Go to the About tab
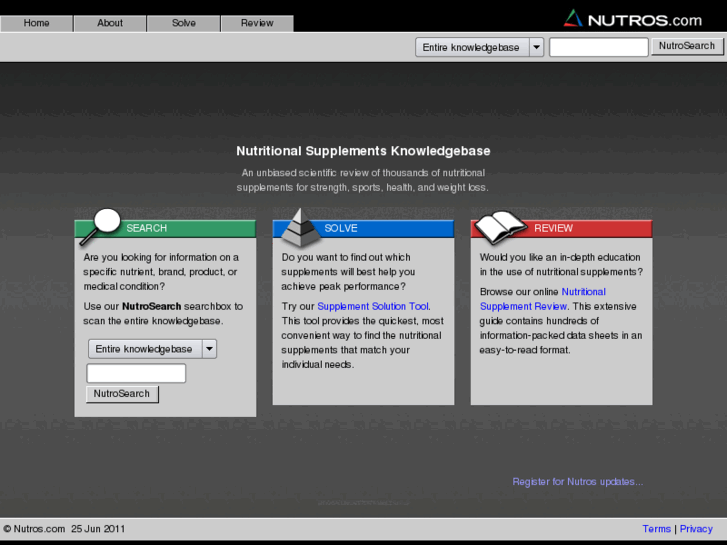Viewport: 727px width, 545px height. pyautogui.click(x=110, y=23)
